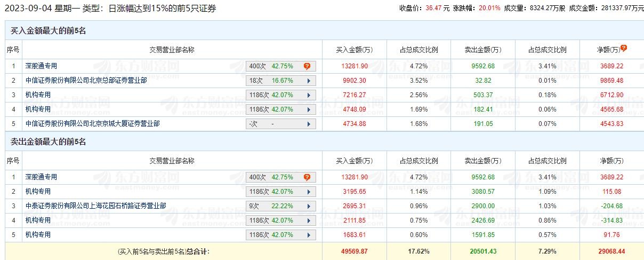
Task: Click the 买入金额最大的前5名 section heading
Action: (x=49, y=31)
